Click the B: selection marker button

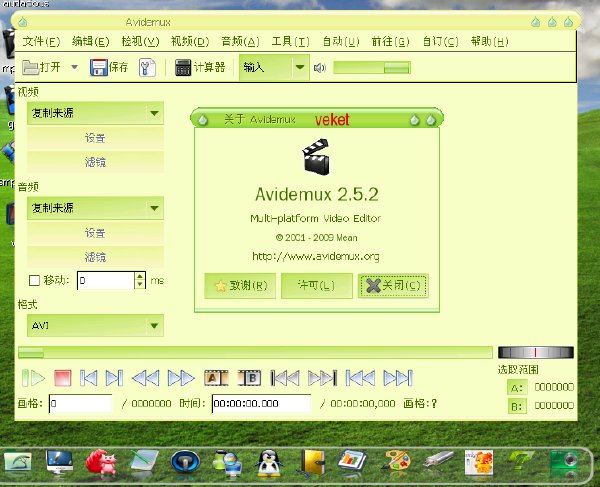click(517, 406)
